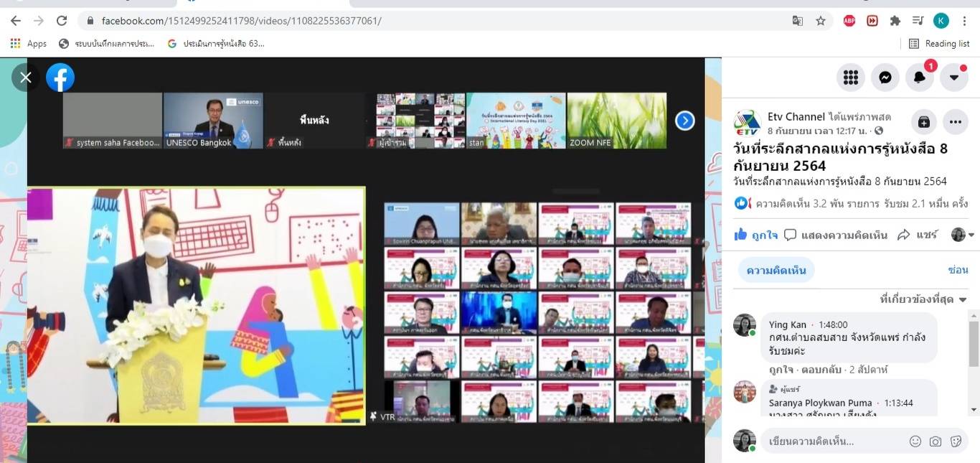This screenshot has width=980, height=463.
Task: Click the UNESCO Bangkok participant thumbnail
Action: (x=214, y=121)
